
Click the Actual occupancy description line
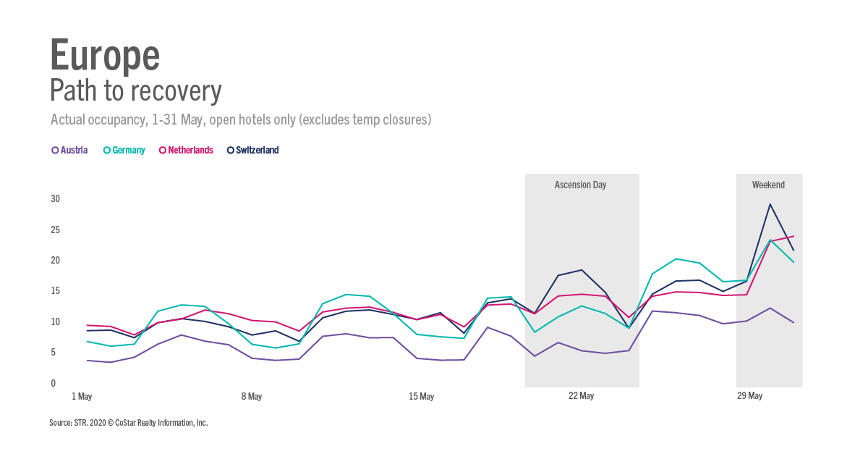click(241, 119)
